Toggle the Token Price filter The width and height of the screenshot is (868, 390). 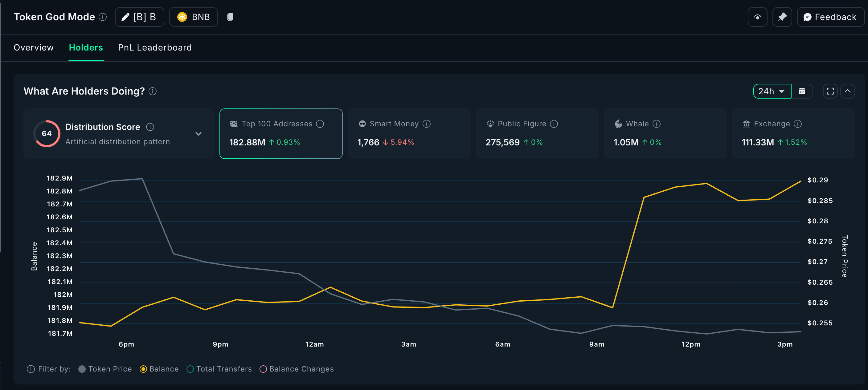(82, 369)
